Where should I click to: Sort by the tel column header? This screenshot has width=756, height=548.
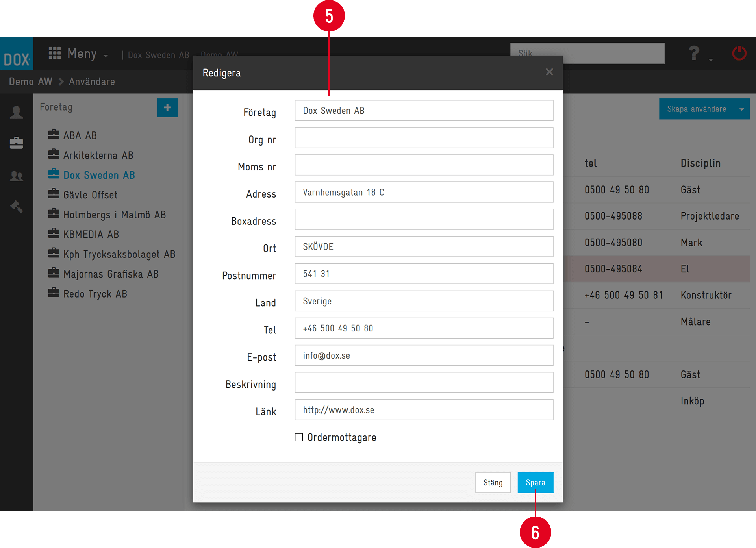(590, 163)
